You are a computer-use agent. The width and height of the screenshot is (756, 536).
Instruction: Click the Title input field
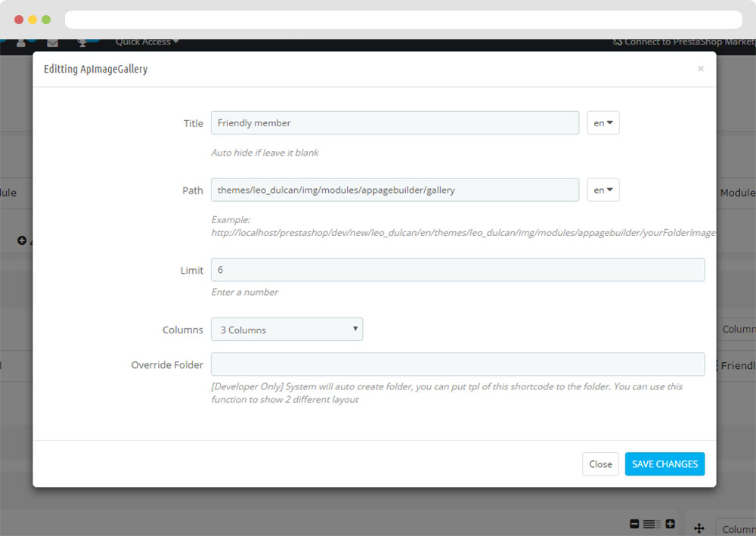coord(395,123)
